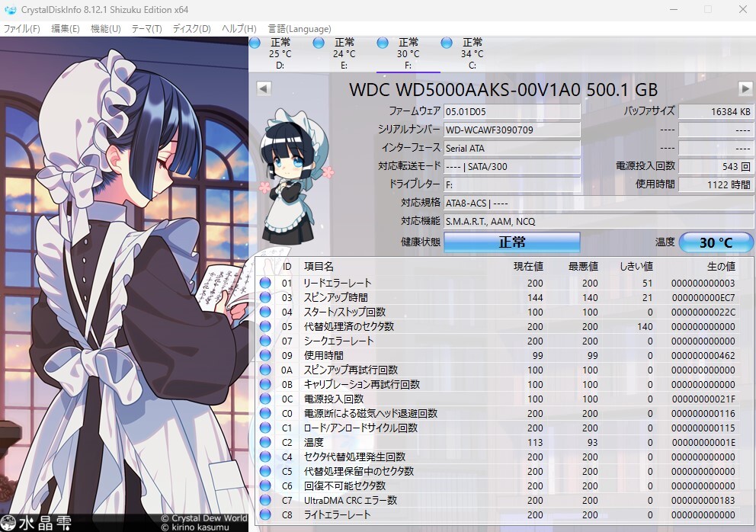
Task: Click the chibi maid character image
Action: pyautogui.click(x=295, y=177)
